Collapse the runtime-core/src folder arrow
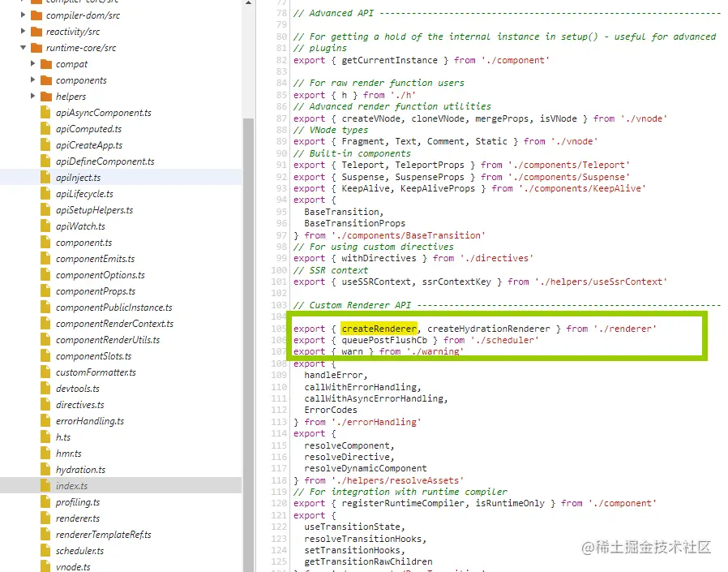The height and width of the screenshot is (572, 728). pyautogui.click(x=24, y=48)
